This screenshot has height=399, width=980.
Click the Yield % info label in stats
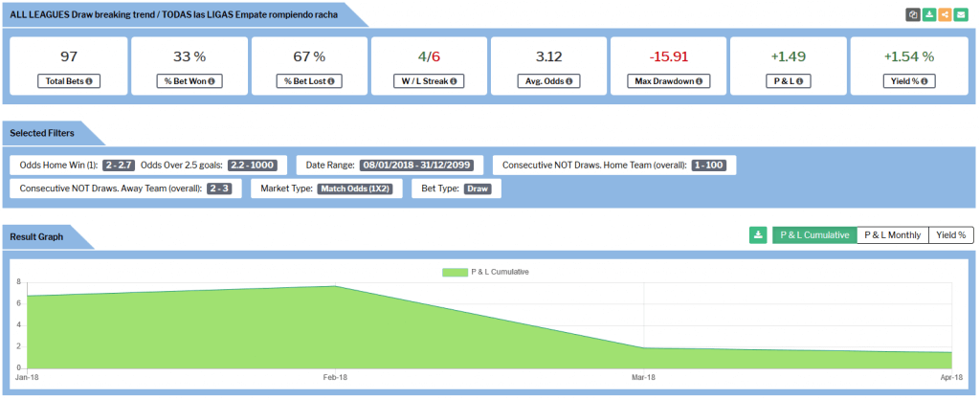(909, 81)
